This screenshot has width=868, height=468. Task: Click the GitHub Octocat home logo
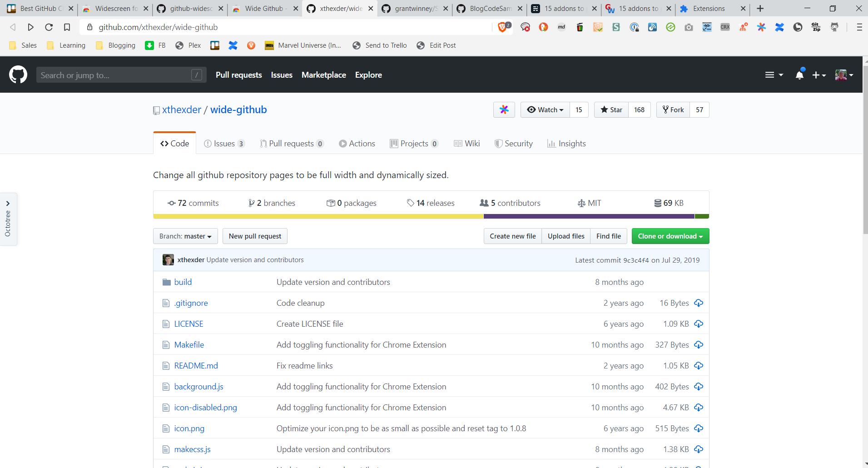coord(18,75)
